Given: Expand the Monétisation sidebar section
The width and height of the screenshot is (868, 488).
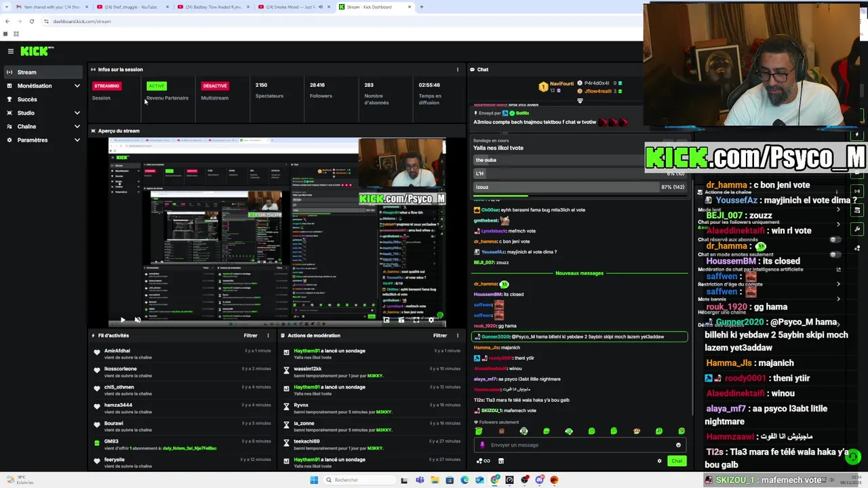Looking at the screenshot, I should click(x=42, y=85).
